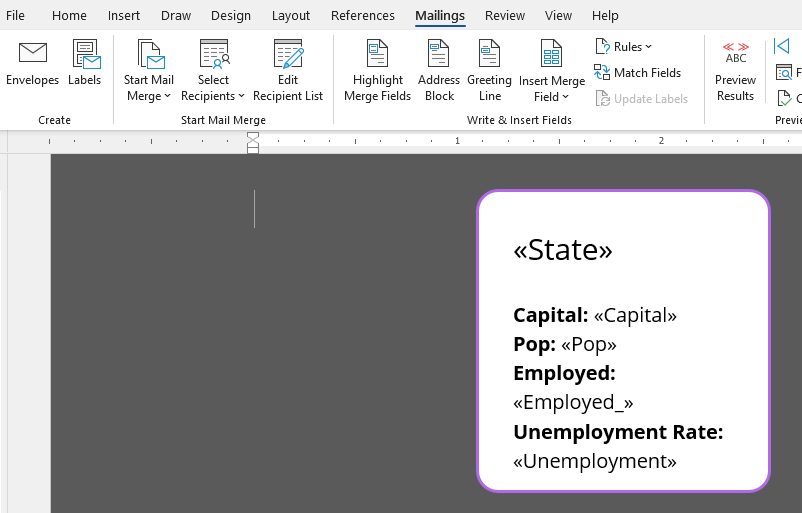Image resolution: width=802 pixels, height=513 pixels.
Task: Click the «State» merge field in the label
Action: pos(563,250)
